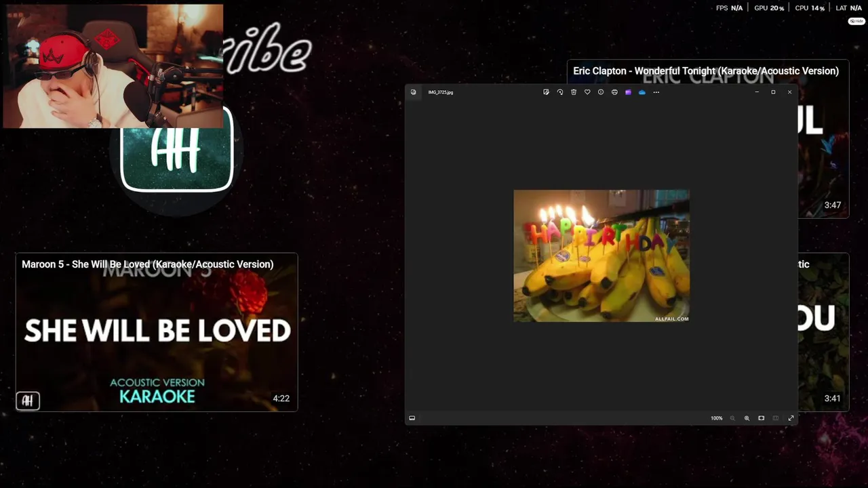Delete the photo using the trash icon
The width and height of the screenshot is (868, 488).
tap(574, 92)
